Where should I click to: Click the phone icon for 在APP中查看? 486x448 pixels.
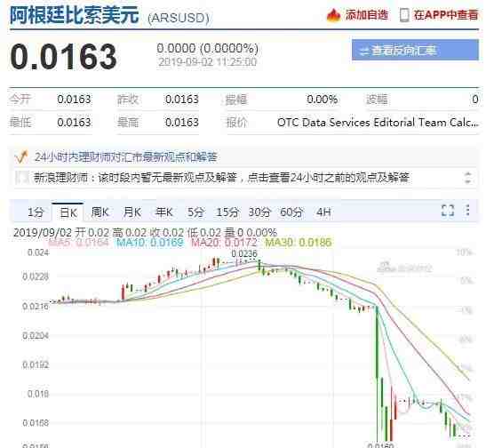[x=404, y=15]
